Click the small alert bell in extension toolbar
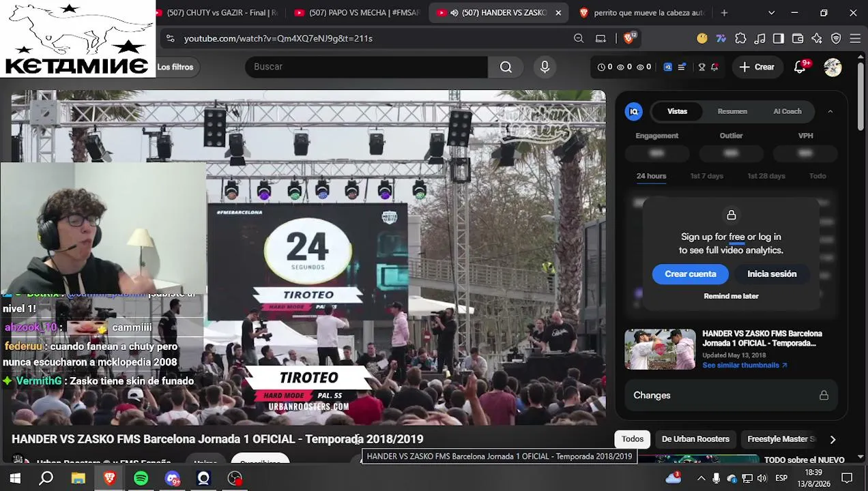This screenshot has width=868, height=491. 714,67
